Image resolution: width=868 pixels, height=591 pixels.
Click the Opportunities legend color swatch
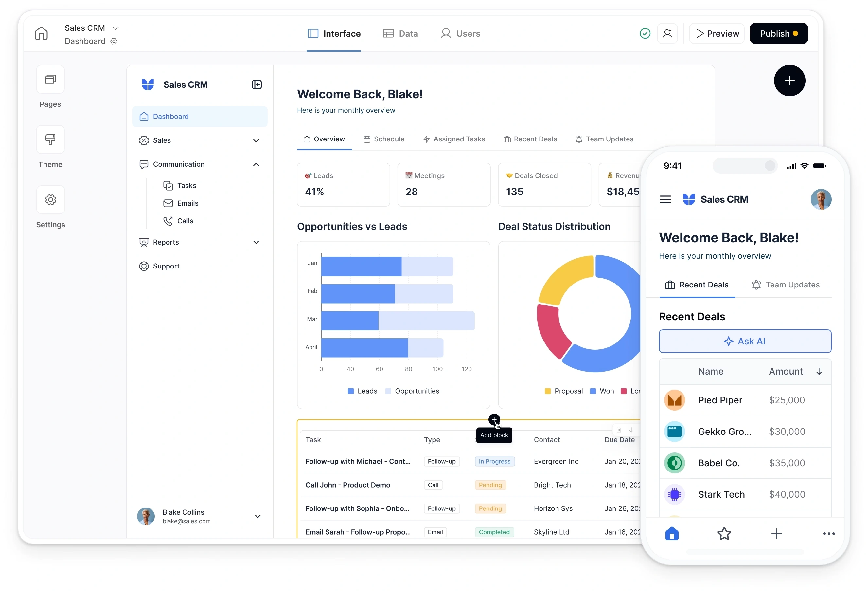388,391
